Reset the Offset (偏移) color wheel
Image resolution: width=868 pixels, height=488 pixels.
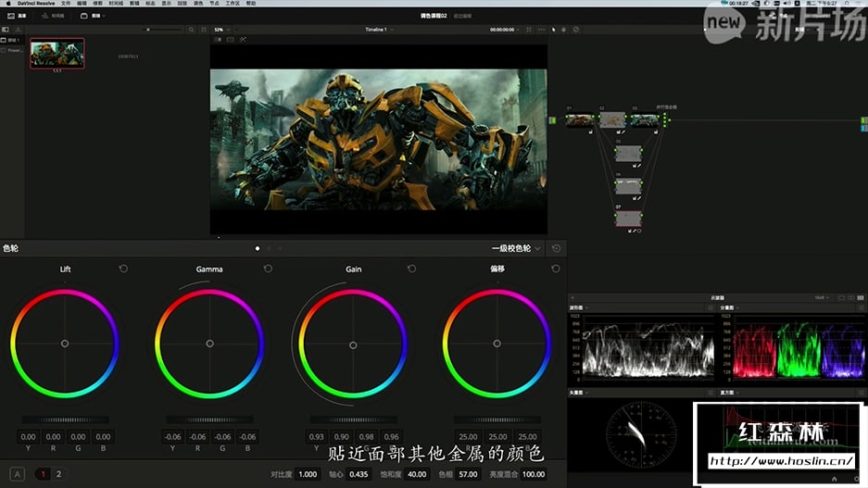(556, 269)
